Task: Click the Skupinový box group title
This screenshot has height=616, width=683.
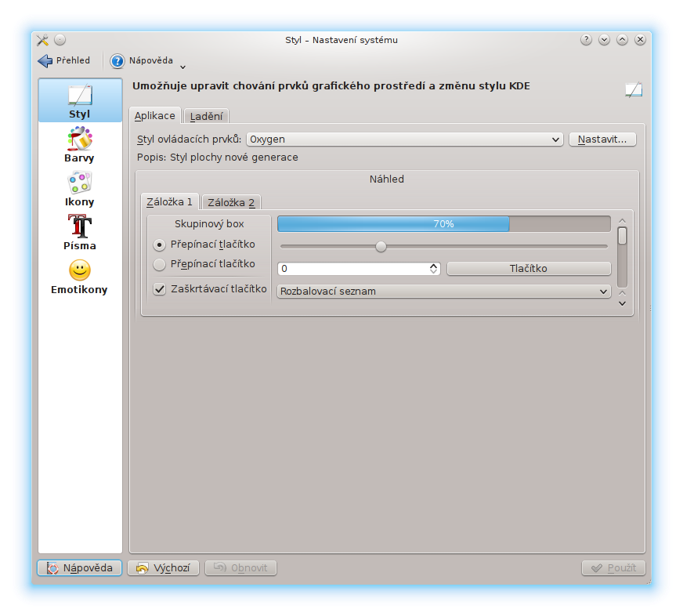Action: (x=209, y=224)
